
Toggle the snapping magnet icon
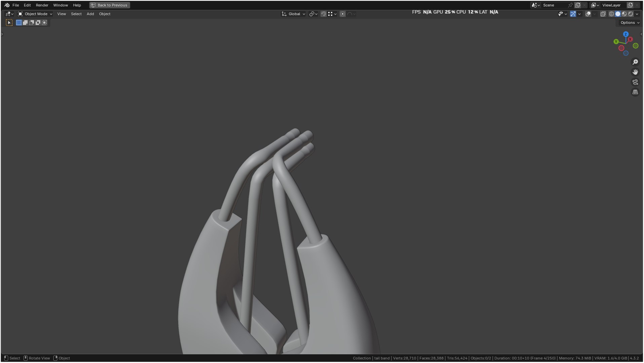324,14
